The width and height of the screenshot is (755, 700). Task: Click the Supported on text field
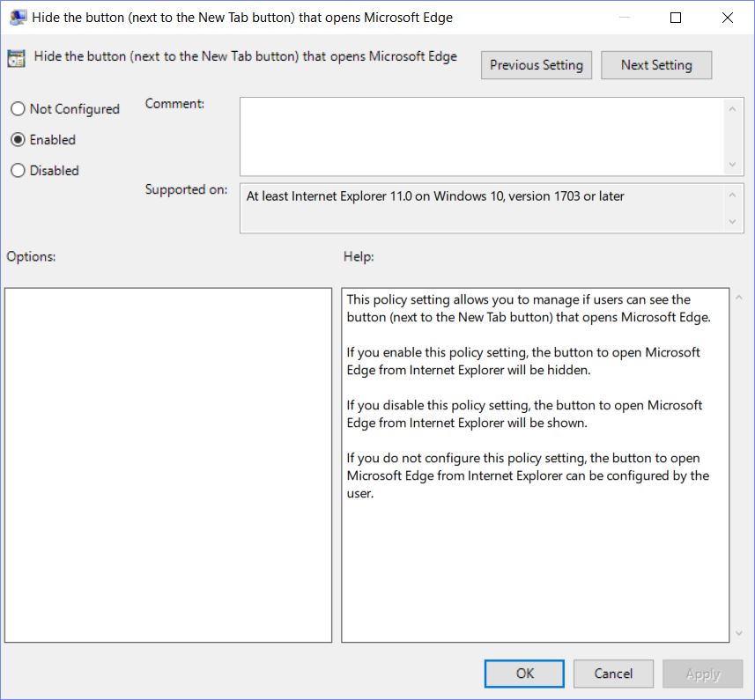tap(482, 209)
